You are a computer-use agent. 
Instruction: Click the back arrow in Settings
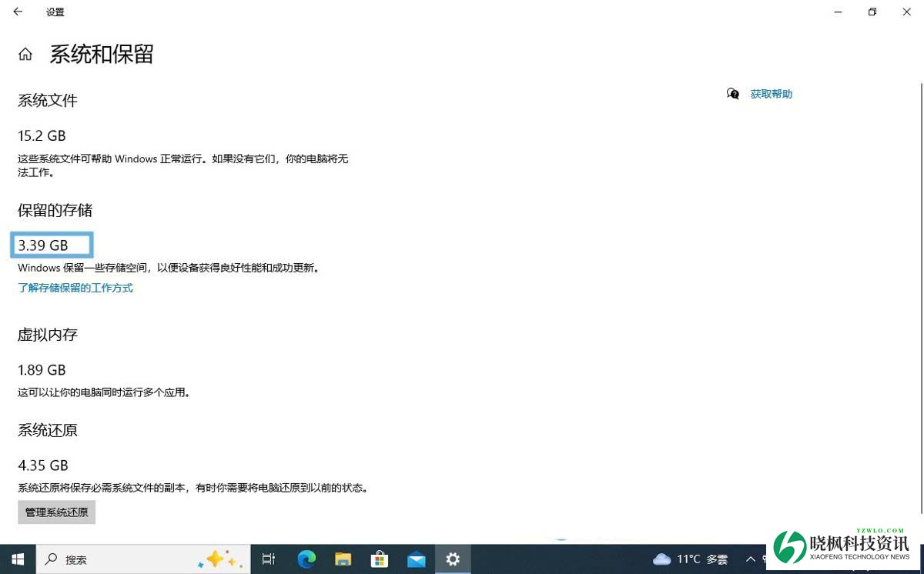tap(18, 12)
